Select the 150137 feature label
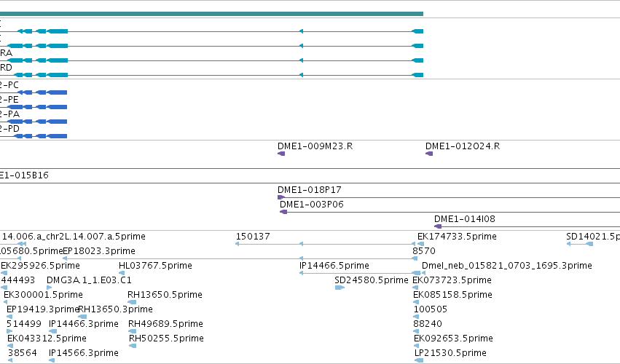 click(x=253, y=237)
